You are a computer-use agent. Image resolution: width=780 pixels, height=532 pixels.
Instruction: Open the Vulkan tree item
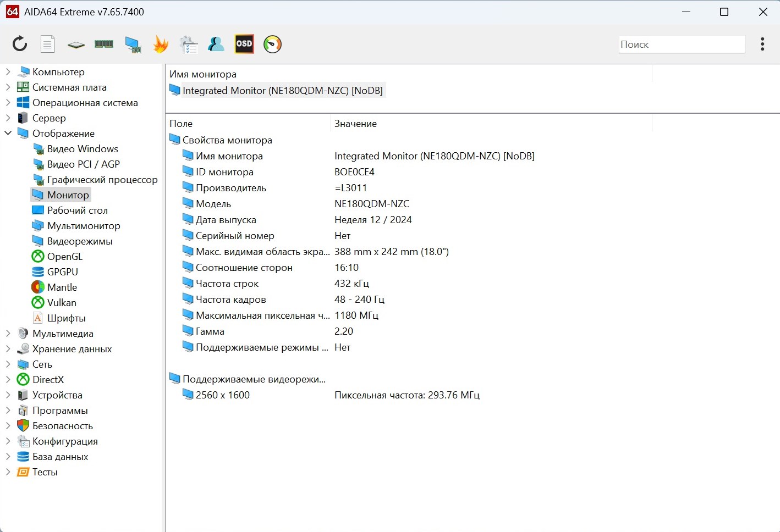tap(62, 303)
